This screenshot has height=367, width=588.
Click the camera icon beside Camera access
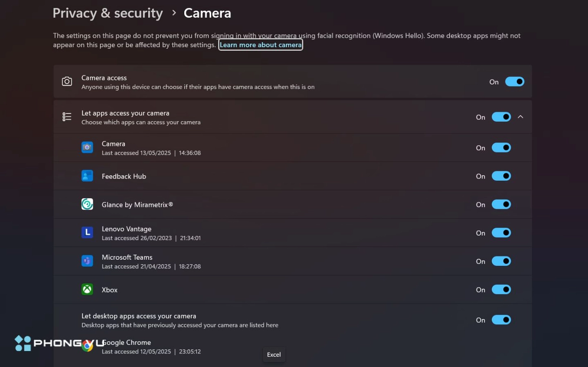tap(67, 82)
